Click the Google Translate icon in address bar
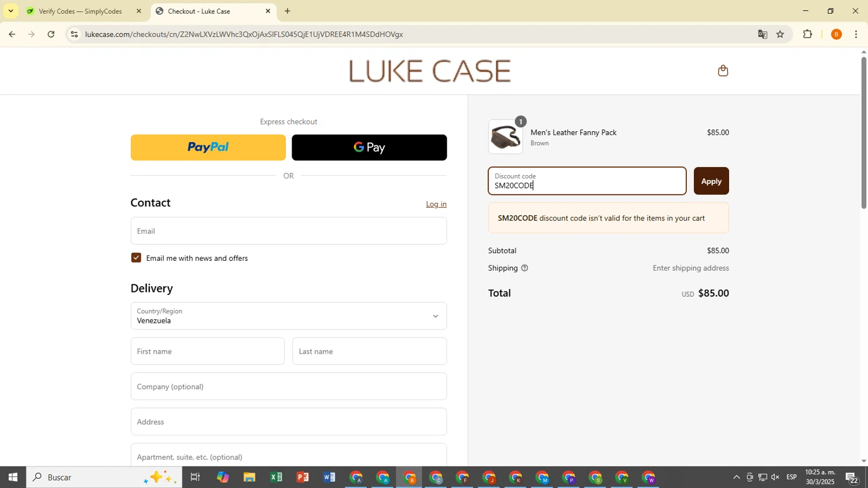The width and height of the screenshot is (868, 488). coord(762,34)
